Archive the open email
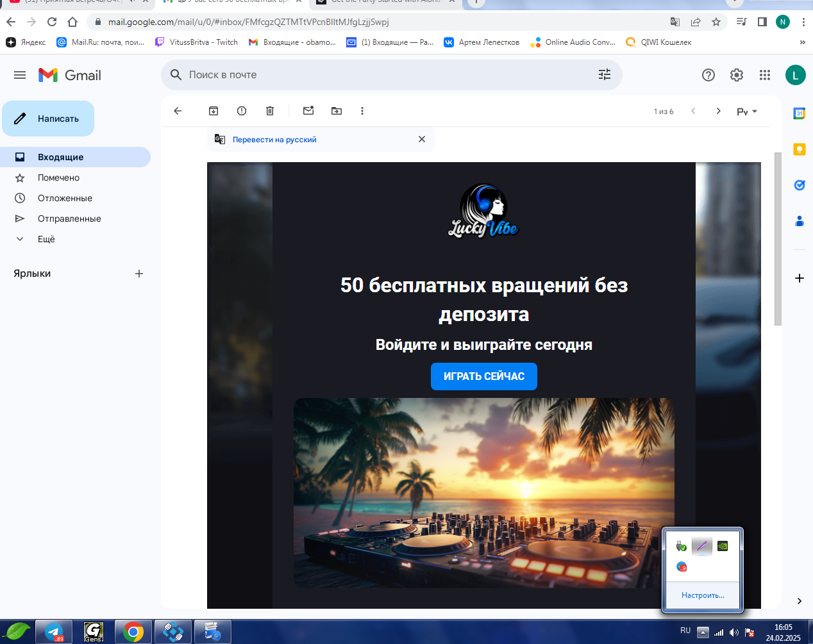The height and width of the screenshot is (644, 813). pos(214,111)
